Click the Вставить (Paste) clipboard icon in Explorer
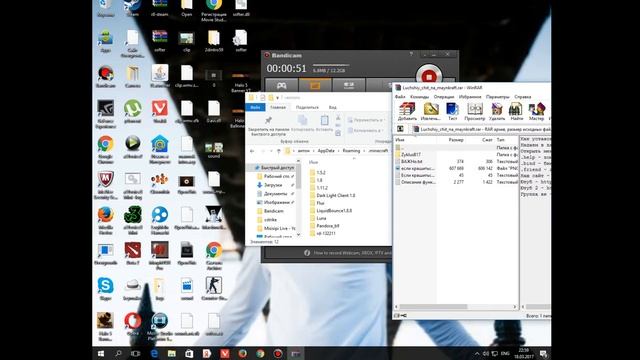Image resolution: width=640 pixels, height=360 pixels. click(324, 120)
